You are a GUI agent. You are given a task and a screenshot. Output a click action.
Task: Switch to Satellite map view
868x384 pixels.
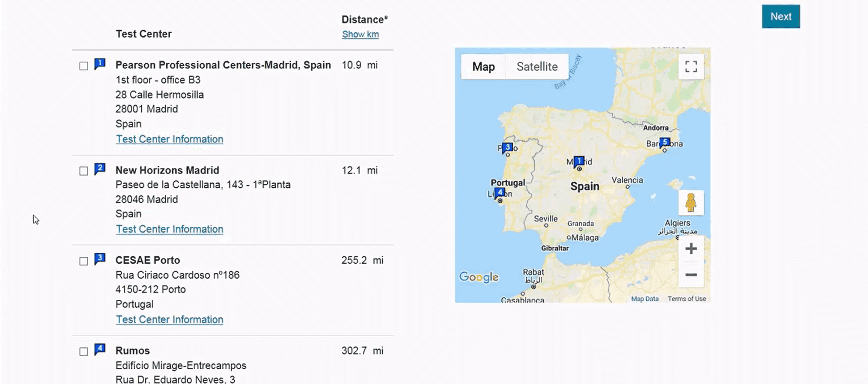(537, 67)
